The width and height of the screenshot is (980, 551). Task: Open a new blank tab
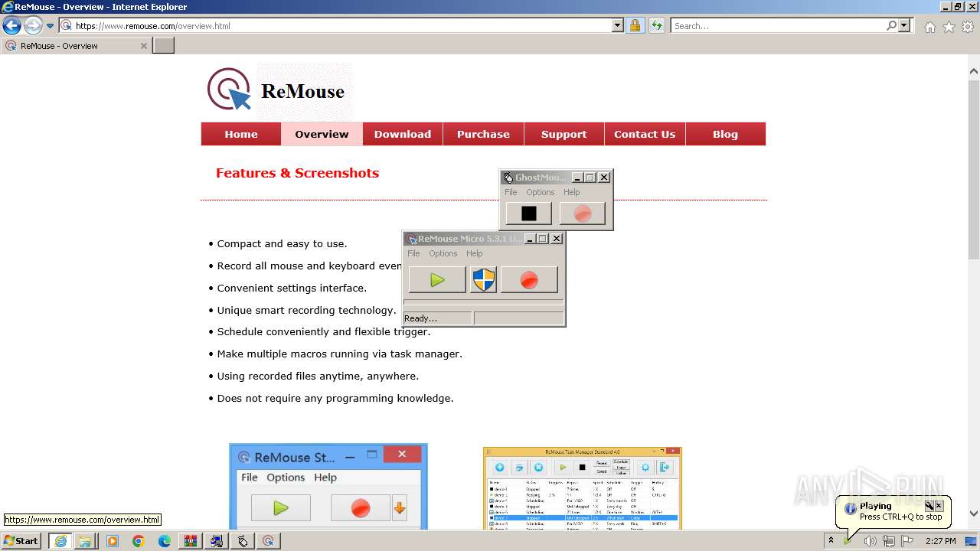click(164, 46)
